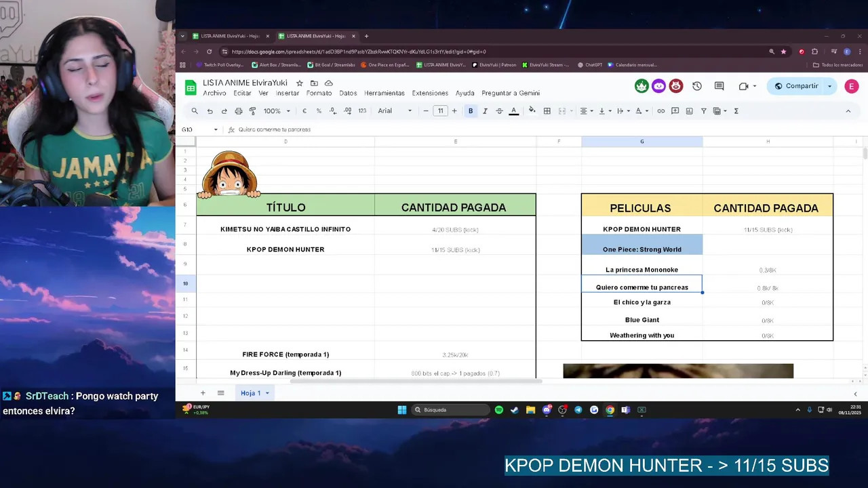868x488 pixels.
Task: Select the Hoja 1 sheet tab
Action: coord(255,393)
